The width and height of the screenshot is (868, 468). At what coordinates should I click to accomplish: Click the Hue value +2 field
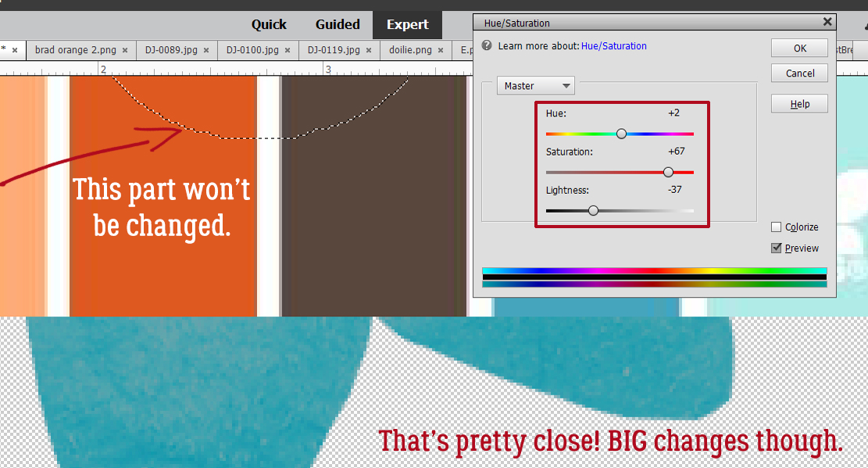pos(673,113)
